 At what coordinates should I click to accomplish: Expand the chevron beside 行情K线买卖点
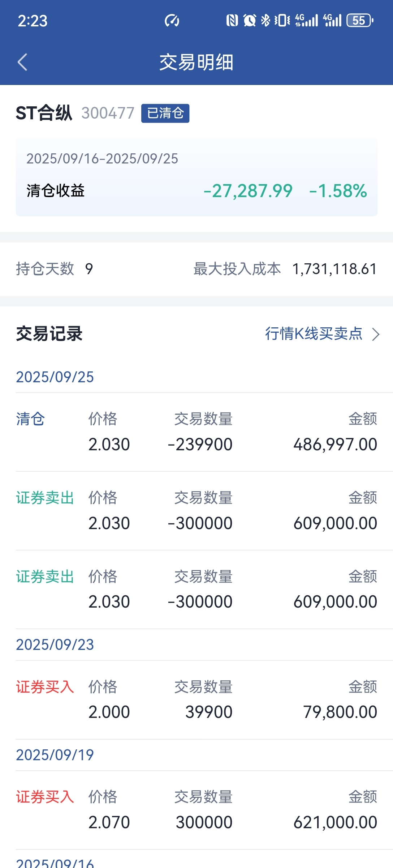376,334
